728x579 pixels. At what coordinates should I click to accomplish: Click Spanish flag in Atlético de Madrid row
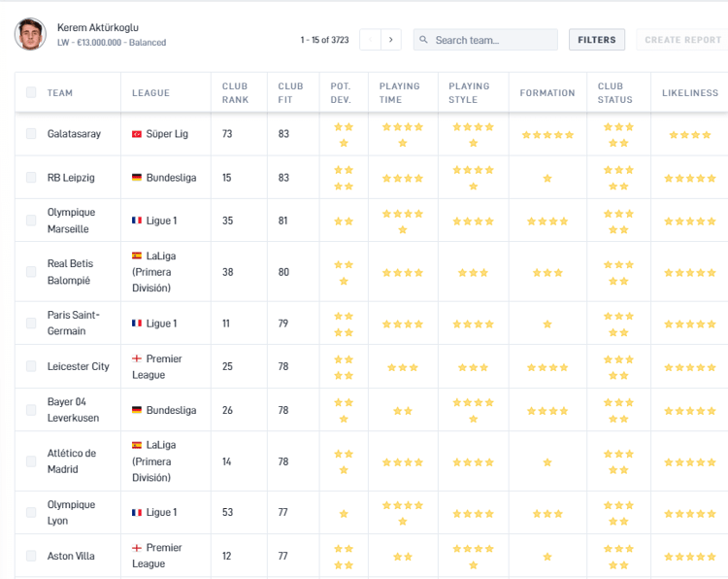137,445
